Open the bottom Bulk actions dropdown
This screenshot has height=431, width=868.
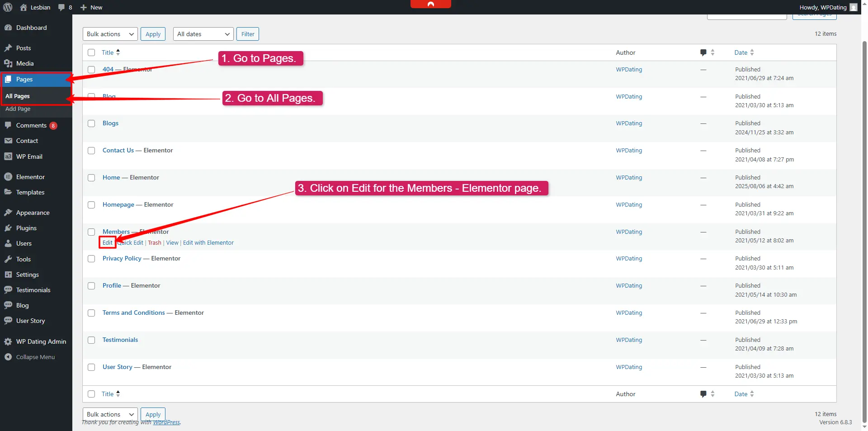coord(110,414)
